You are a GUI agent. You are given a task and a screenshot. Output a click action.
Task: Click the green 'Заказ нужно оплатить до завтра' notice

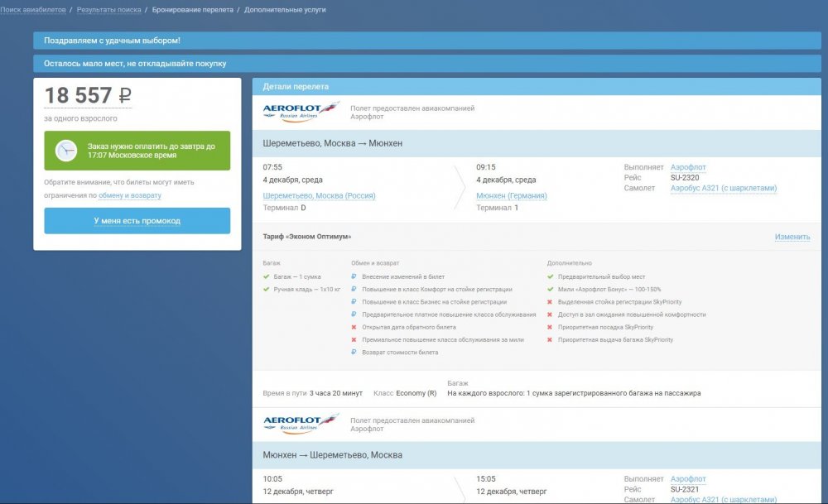[x=137, y=151]
